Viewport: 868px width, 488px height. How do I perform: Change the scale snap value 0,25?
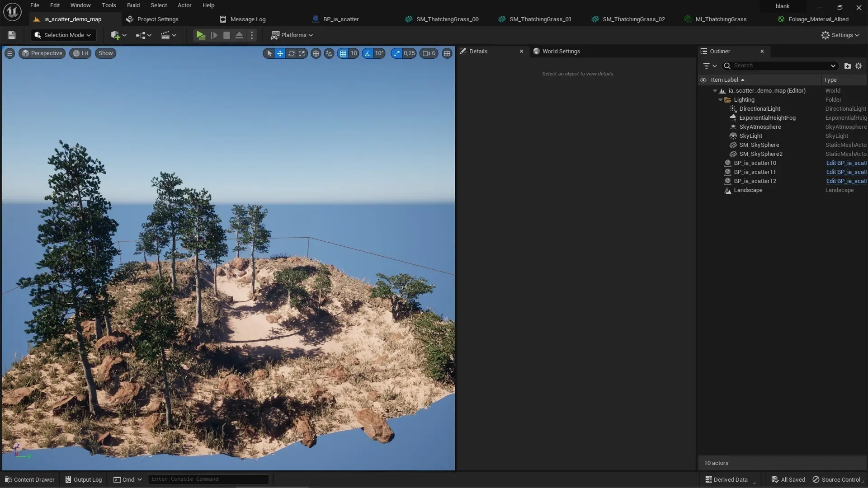(x=409, y=53)
